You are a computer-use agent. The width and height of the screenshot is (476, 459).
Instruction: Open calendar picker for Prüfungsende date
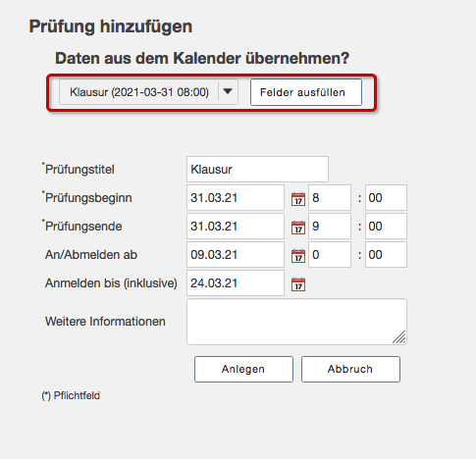298,228
